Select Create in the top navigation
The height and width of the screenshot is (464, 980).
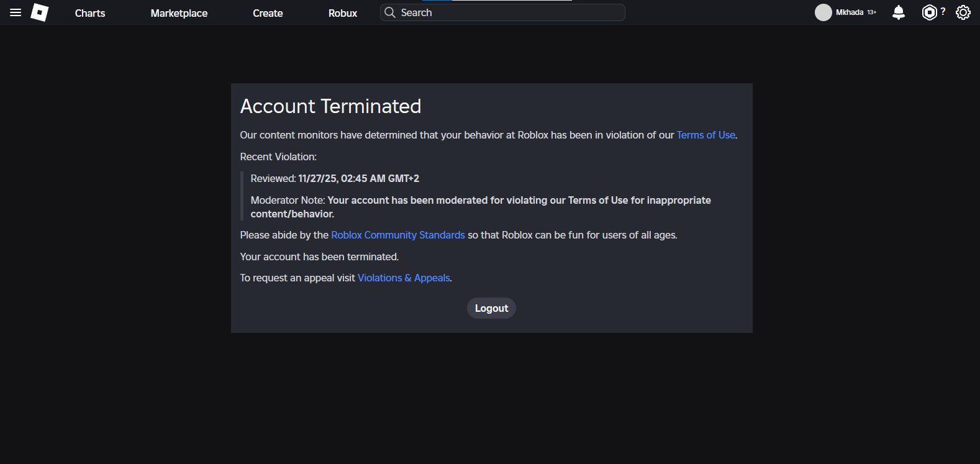coord(268,13)
